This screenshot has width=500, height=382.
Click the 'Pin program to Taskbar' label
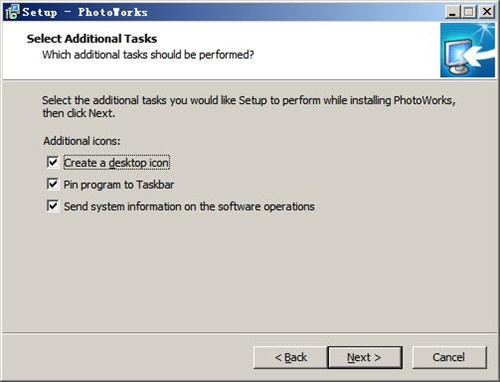coord(119,184)
